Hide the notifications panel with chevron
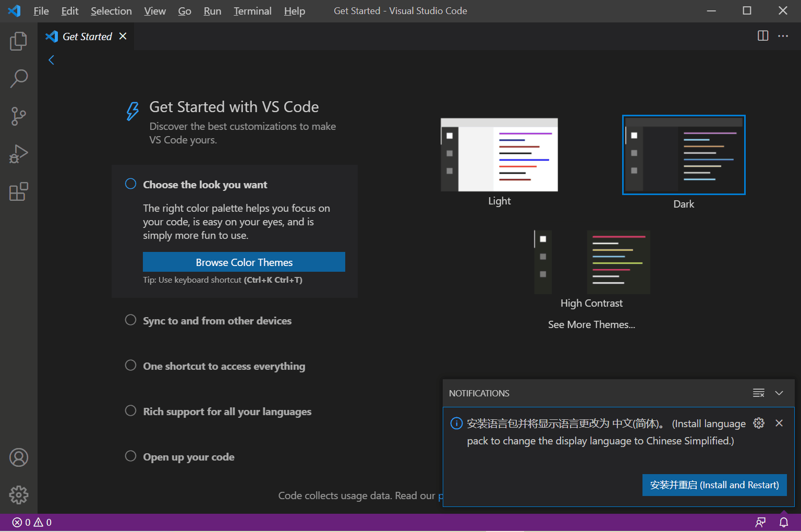The image size is (801, 532). pos(779,393)
